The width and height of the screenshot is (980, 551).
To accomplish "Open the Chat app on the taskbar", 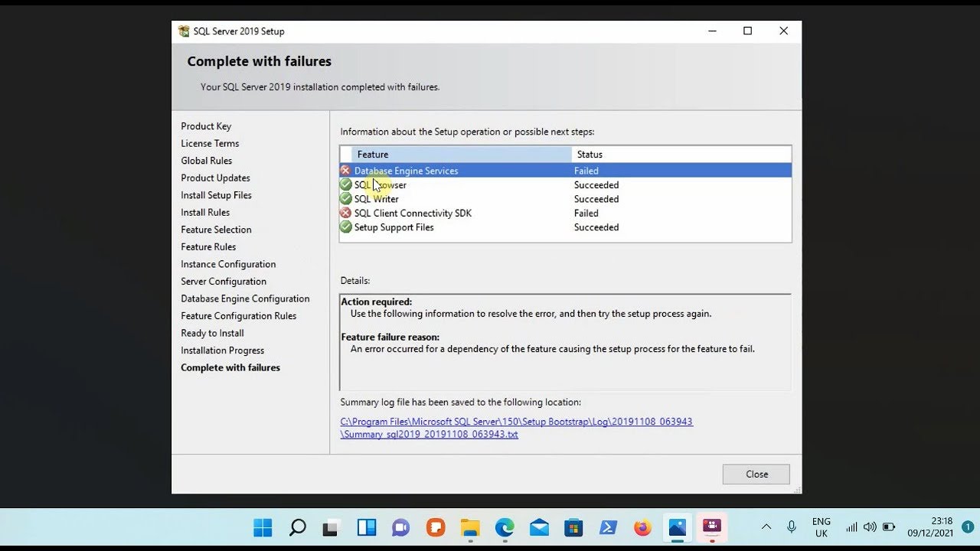I will coord(400,528).
